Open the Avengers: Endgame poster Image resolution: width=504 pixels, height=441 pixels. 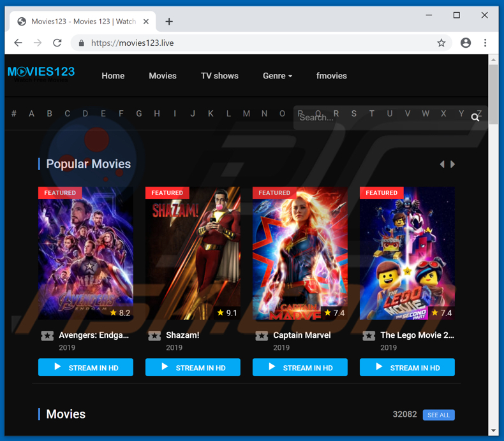tap(85, 254)
